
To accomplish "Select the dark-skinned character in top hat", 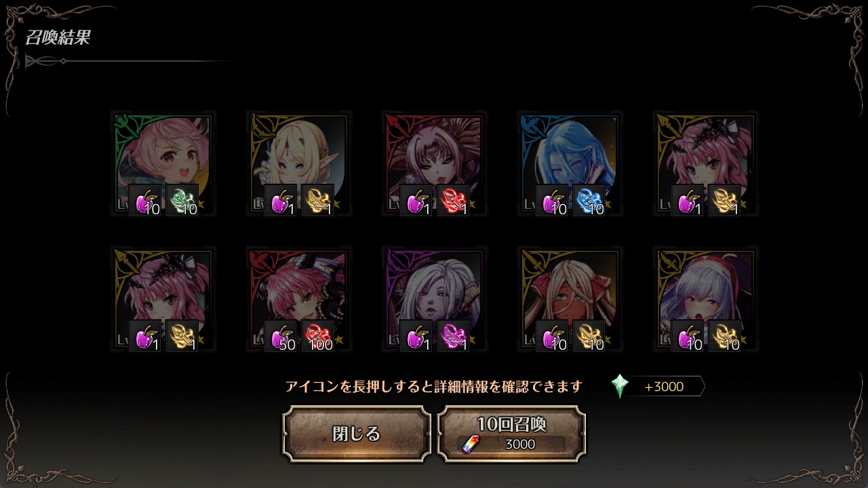I will pos(570,300).
